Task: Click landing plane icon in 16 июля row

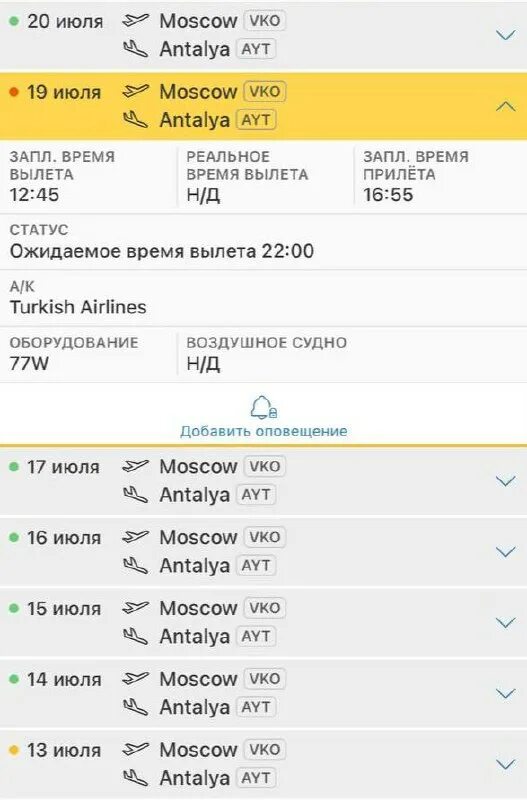Action: (136, 565)
